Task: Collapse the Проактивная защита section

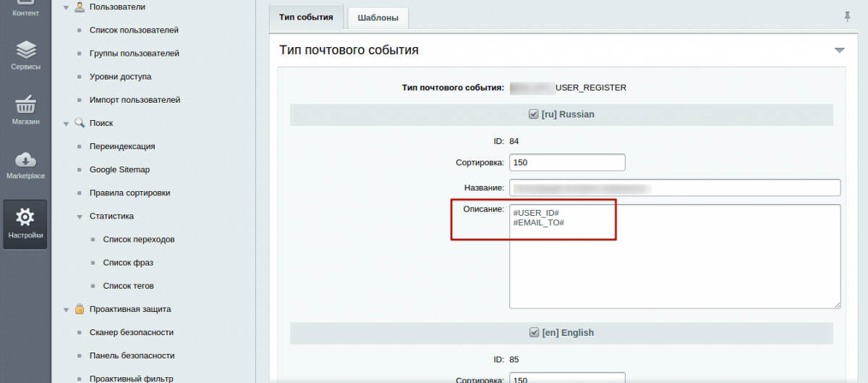Action: click(x=67, y=310)
